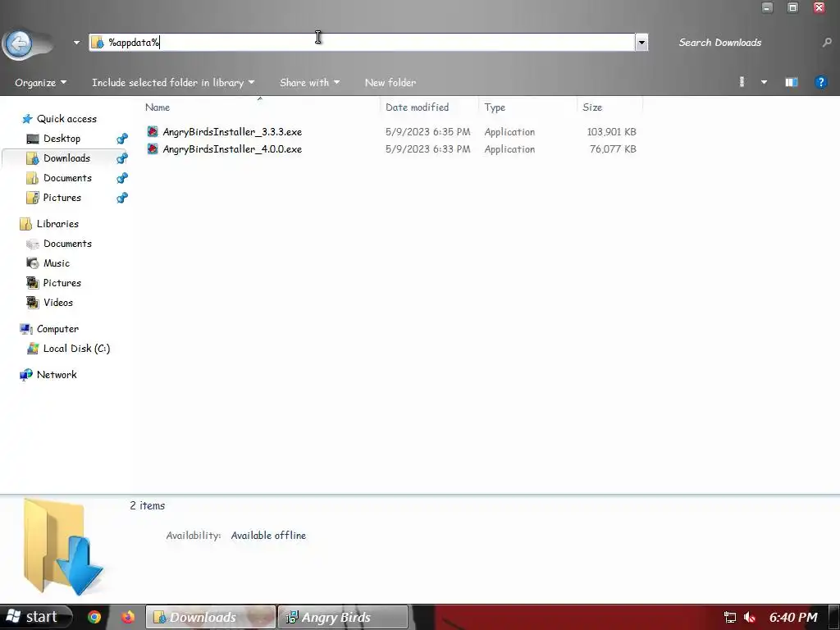
Task: Click the search magnifier icon
Action: pos(827,43)
